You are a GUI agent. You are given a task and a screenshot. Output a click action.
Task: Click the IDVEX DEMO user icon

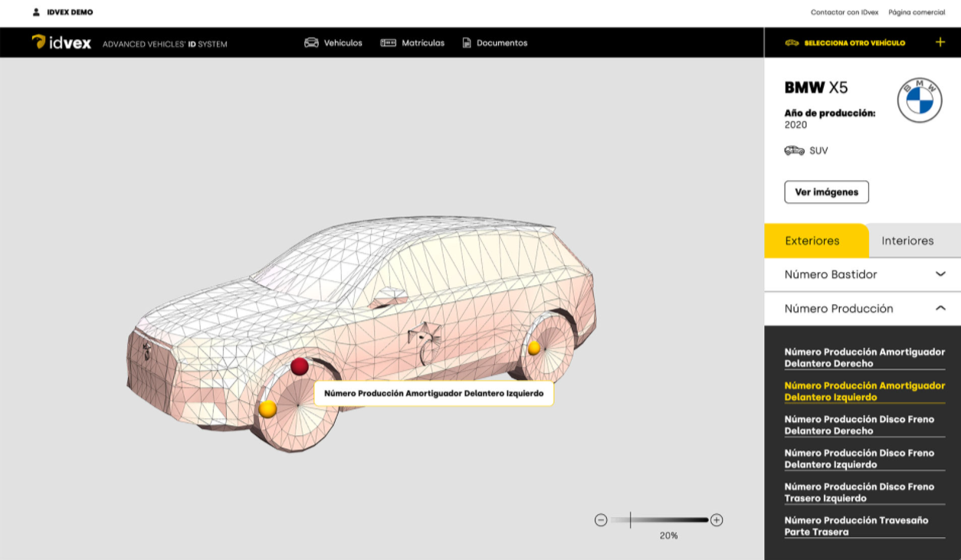[x=36, y=12]
